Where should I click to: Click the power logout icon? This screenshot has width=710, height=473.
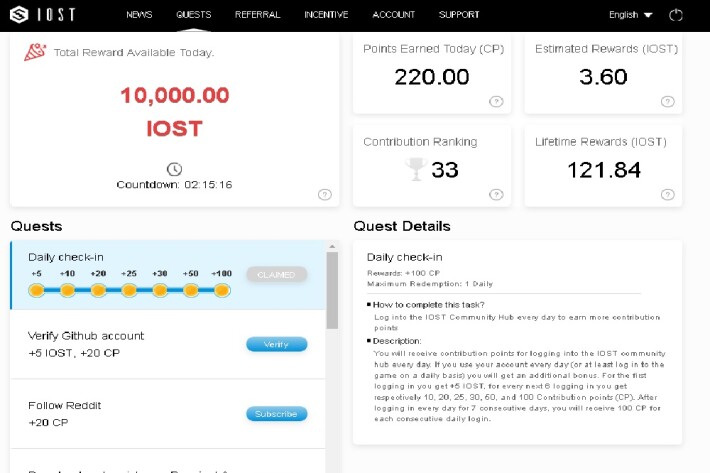pos(676,15)
